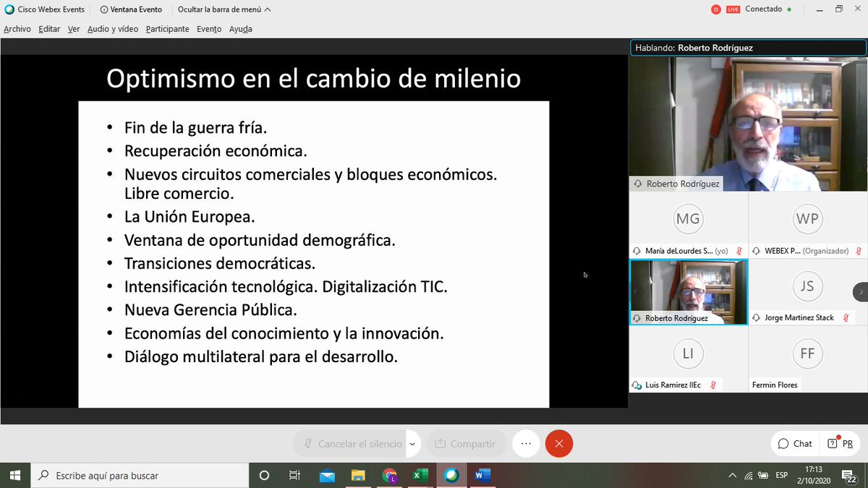The height and width of the screenshot is (488, 868).
Task: Open File Explorer from taskbar
Action: point(358,475)
